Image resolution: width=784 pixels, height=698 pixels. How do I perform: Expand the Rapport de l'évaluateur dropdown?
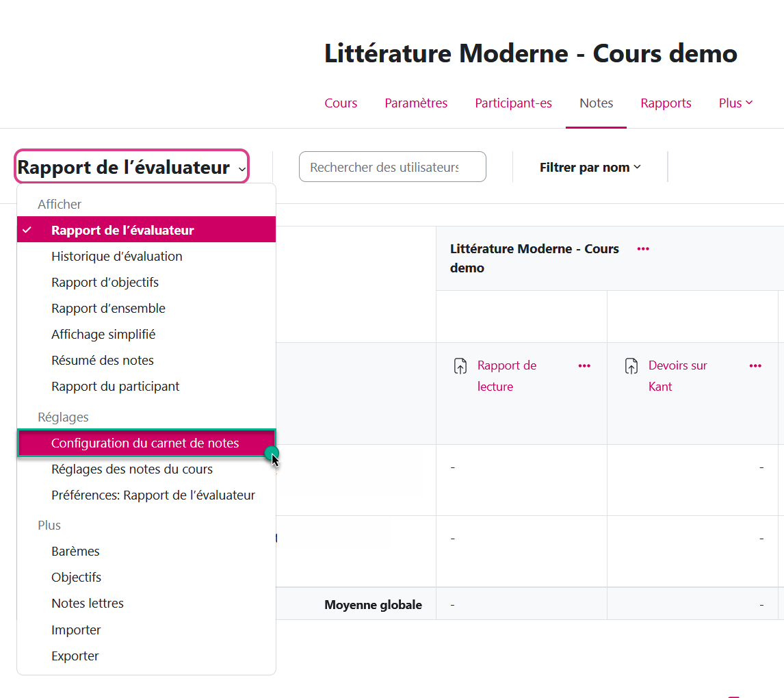click(131, 167)
